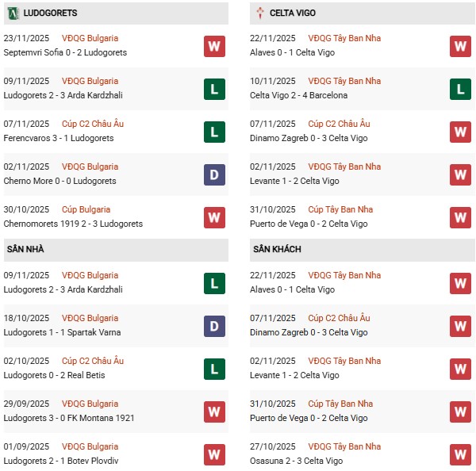Click the Ludogorets team logo
Viewport: 476px width, 471px height.
click(x=13, y=13)
